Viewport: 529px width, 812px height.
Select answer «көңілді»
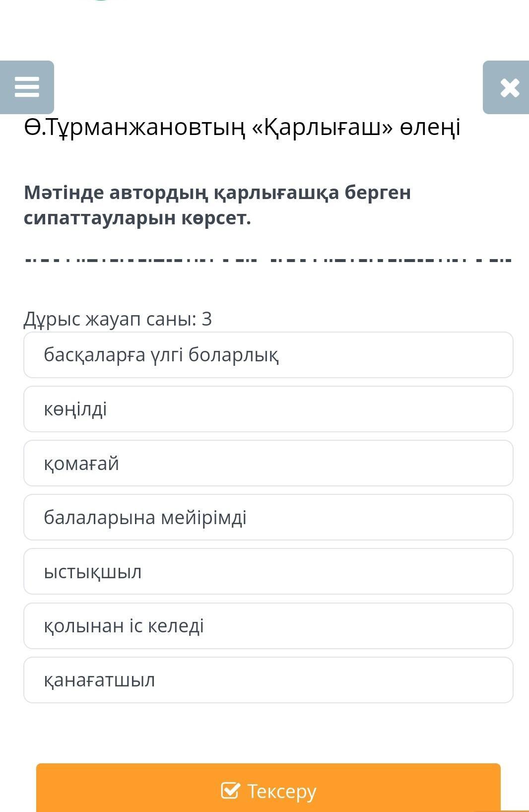(268, 409)
